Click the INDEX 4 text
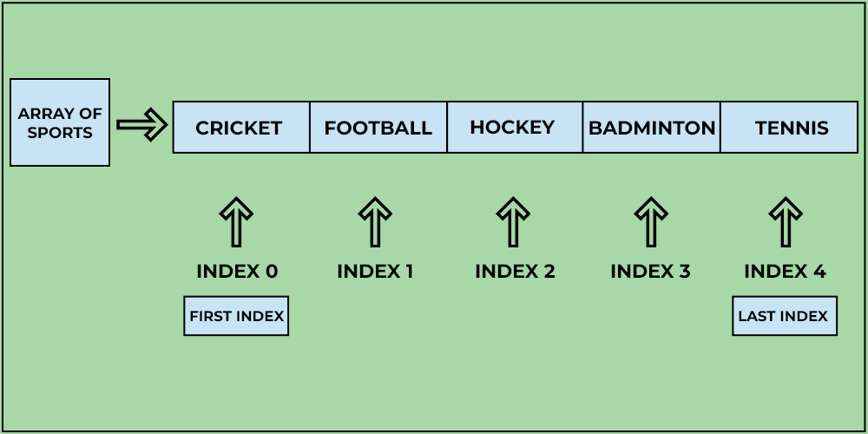868x434 pixels. (x=785, y=271)
